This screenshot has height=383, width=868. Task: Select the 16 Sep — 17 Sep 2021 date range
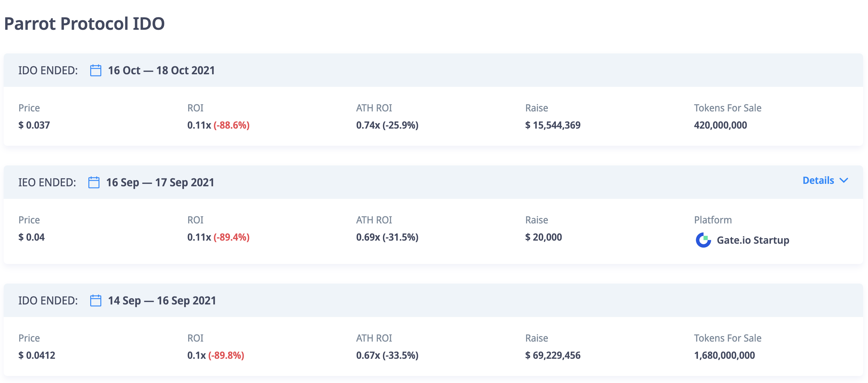tap(160, 182)
